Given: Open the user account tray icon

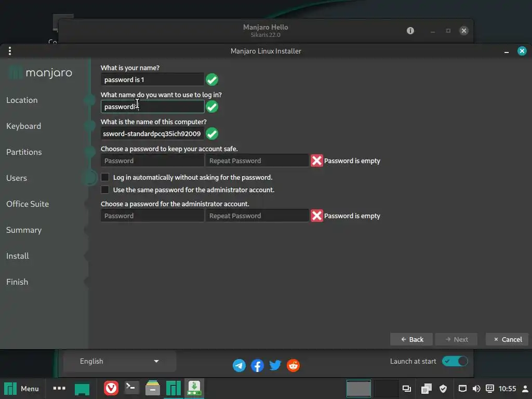Looking at the screenshot, I should [x=525, y=389].
